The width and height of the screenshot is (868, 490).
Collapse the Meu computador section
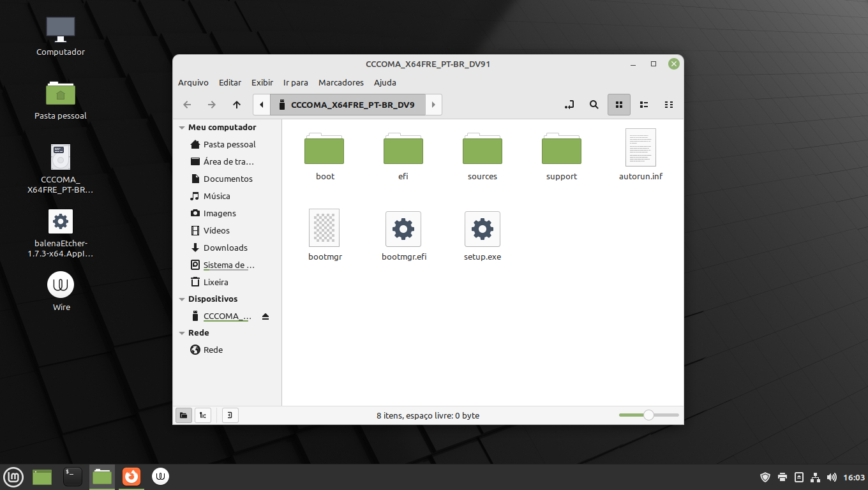[x=182, y=128]
